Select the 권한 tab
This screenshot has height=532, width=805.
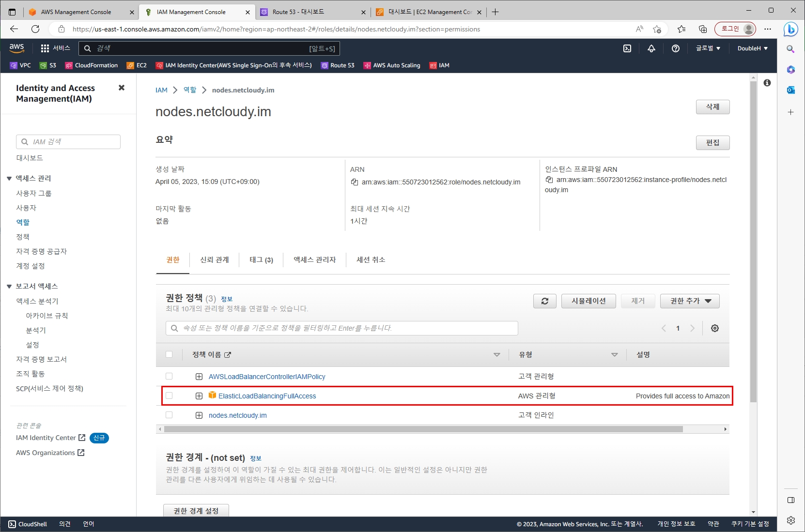[173, 260]
